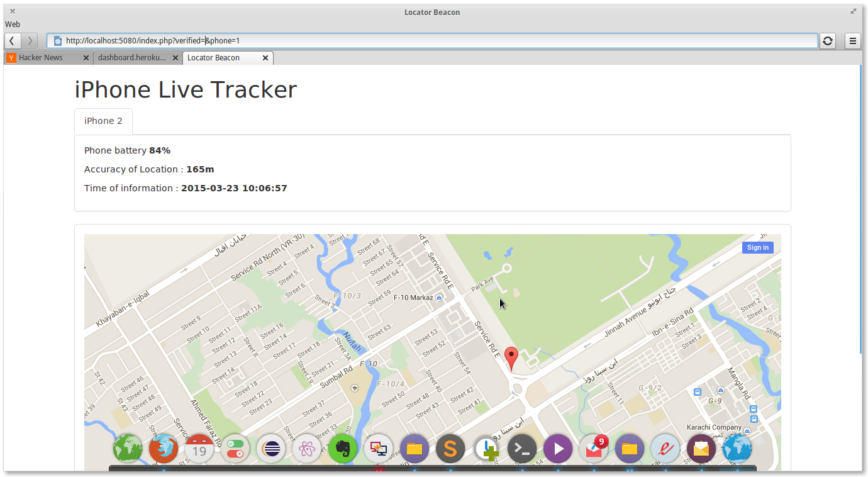Viewport: 868px width, 477px height.
Task: Launch Evernote from the dock
Action: [343, 449]
